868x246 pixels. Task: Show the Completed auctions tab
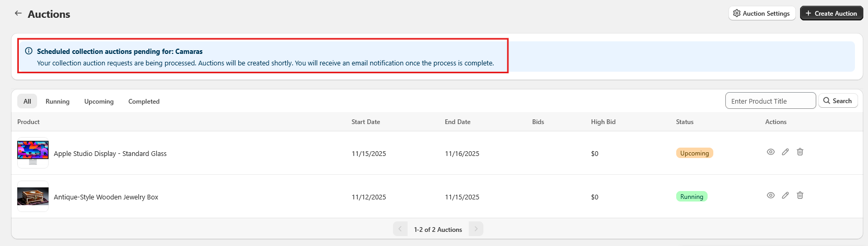pyautogui.click(x=144, y=102)
